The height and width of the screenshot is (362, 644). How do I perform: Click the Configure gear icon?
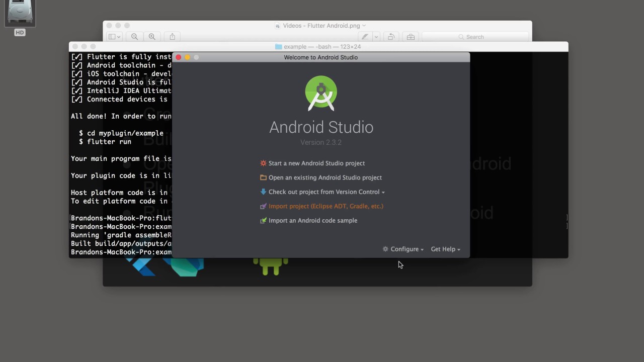(x=385, y=249)
